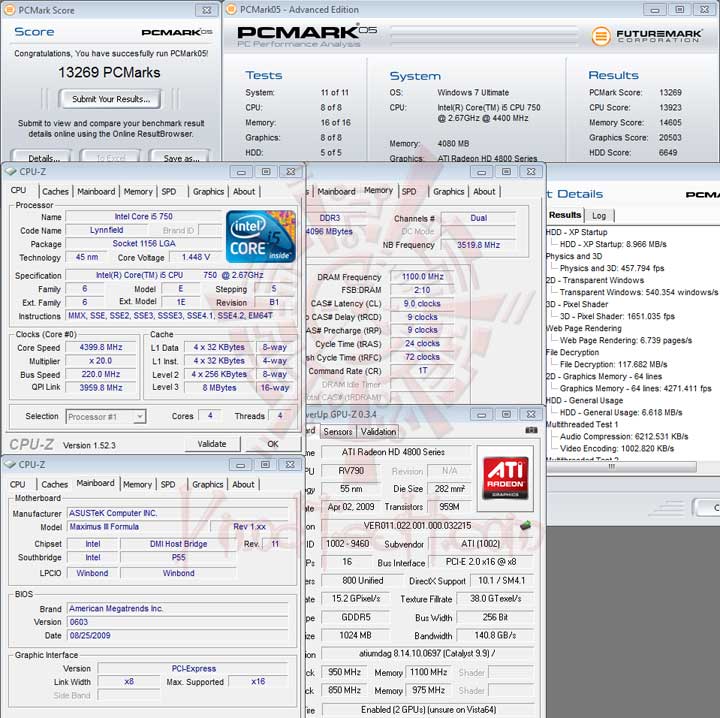Image resolution: width=720 pixels, height=718 pixels.
Task: Select CPU tab in bottom CPU-Z window
Action: point(17,484)
